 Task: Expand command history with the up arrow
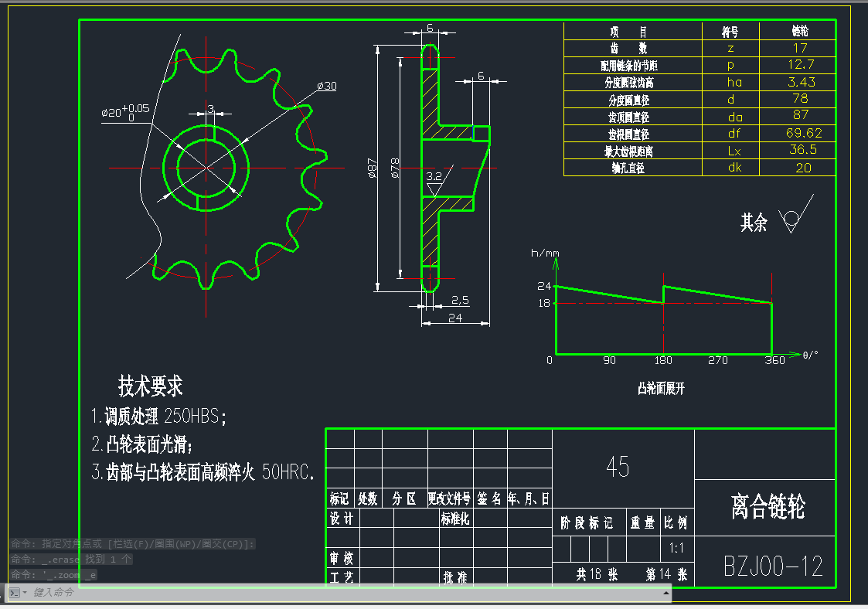click(666, 593)
